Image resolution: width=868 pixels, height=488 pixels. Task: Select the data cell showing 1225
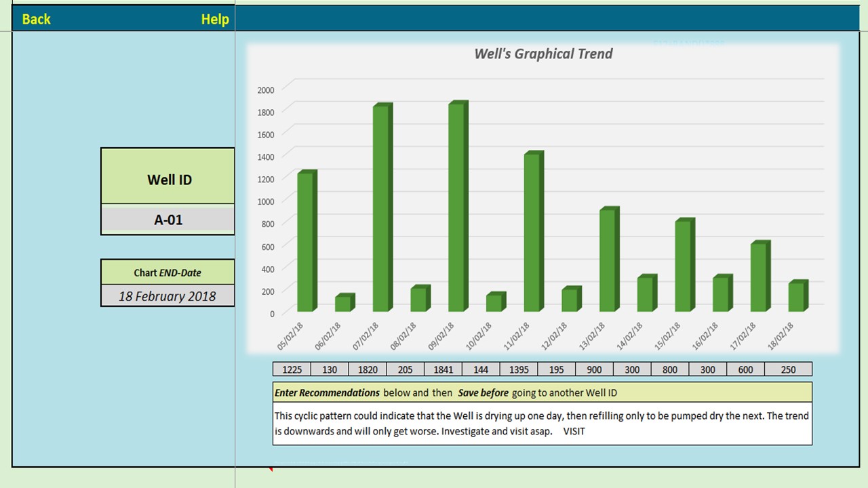coord(292,369)
